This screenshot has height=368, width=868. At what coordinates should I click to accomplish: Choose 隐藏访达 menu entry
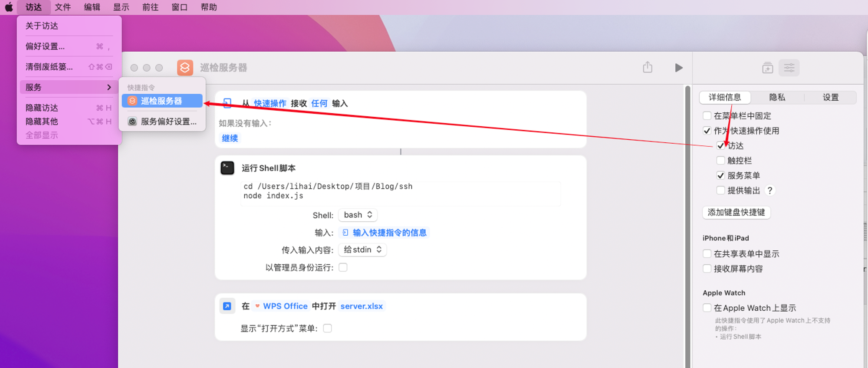point(69,108)
